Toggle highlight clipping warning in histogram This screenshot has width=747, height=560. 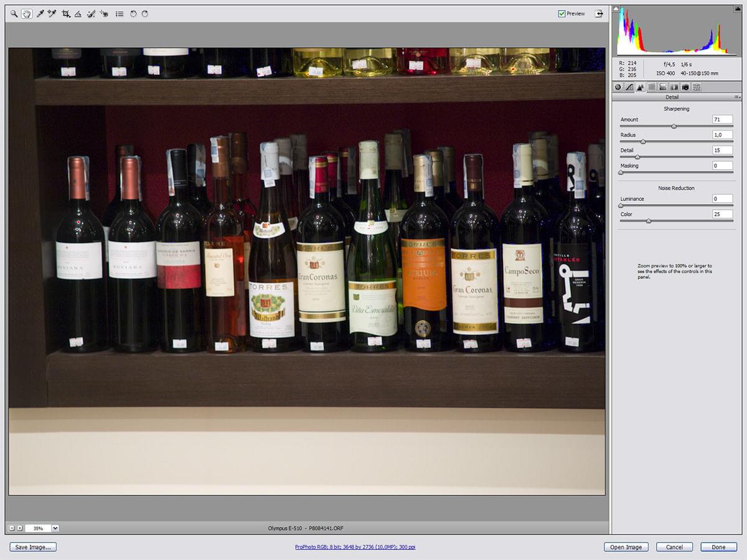[x=737, y=9]
